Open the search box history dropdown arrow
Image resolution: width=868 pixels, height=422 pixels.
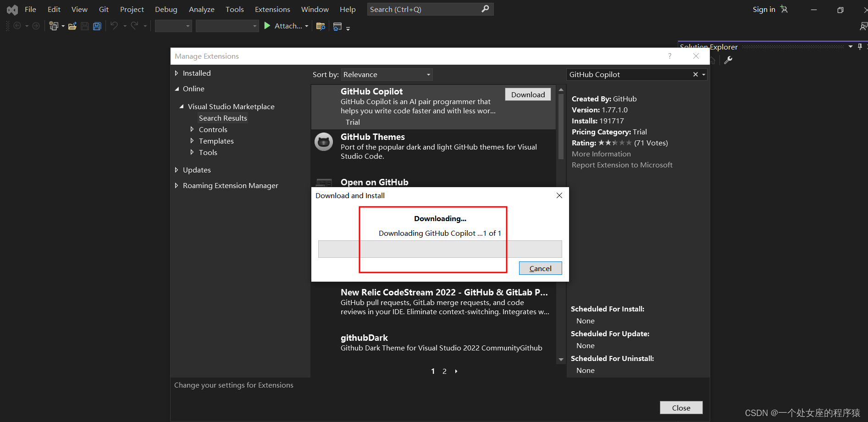click(x=704, y=74)
